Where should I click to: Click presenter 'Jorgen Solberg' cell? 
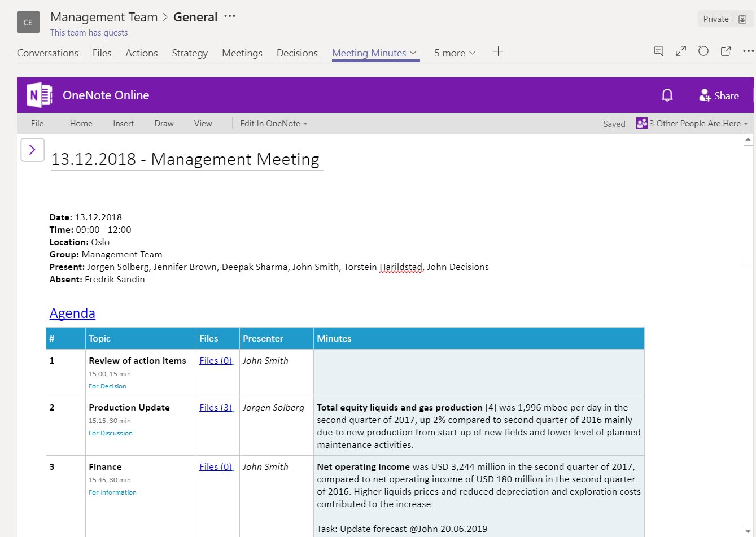pos(273,408)
